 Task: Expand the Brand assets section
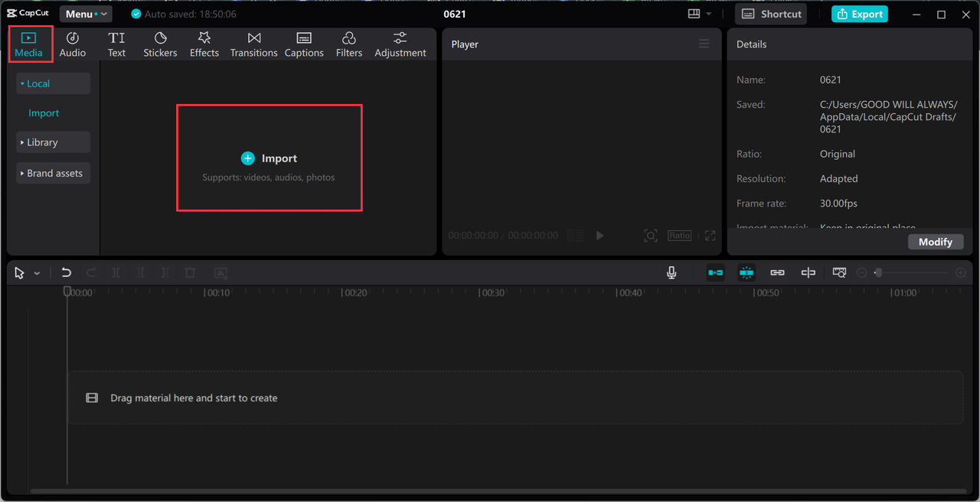pos(53,173)
